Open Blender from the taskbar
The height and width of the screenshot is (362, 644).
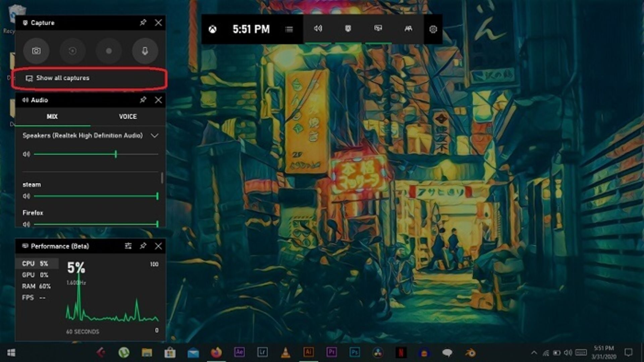tap(471, 353)
